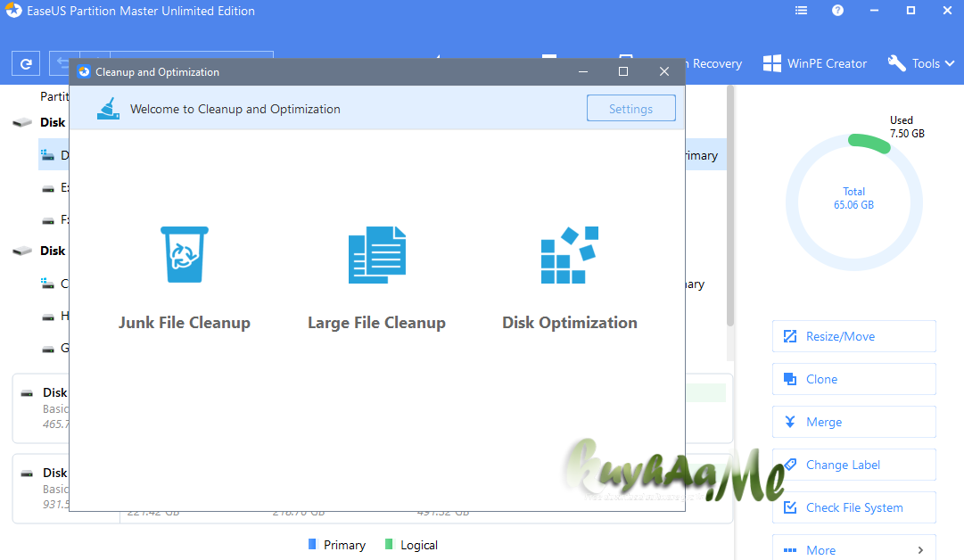Click the Settings button in Cleanup dialog

630,108
